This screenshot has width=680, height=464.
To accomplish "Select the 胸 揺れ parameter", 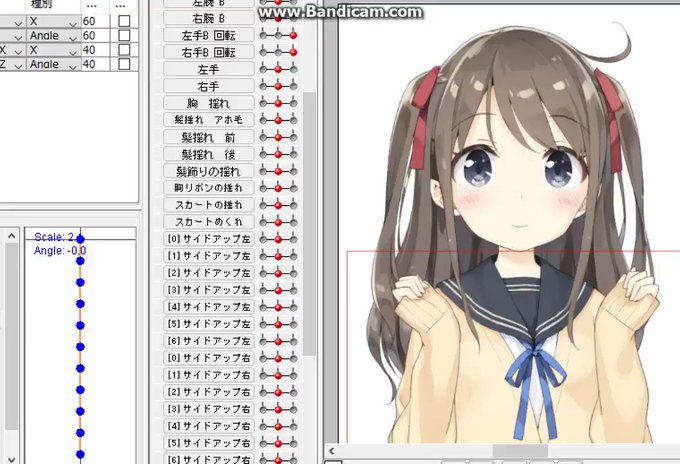I will (209, 103).
